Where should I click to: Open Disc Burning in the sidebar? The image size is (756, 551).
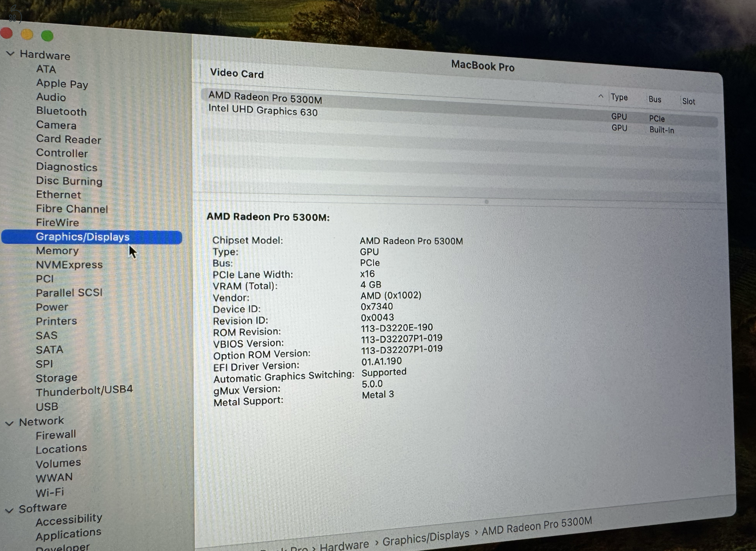(x=69, y=181)
